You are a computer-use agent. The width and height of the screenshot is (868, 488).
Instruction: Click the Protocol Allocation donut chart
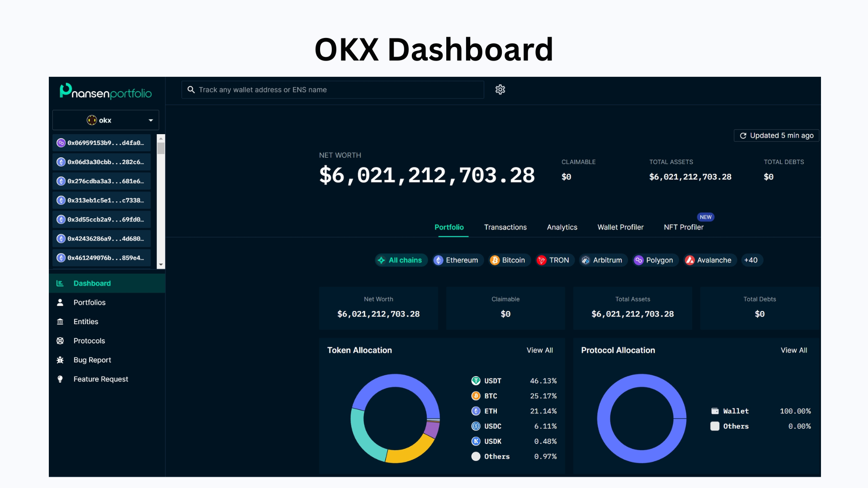pyautogui.click(x=642, y=418)
